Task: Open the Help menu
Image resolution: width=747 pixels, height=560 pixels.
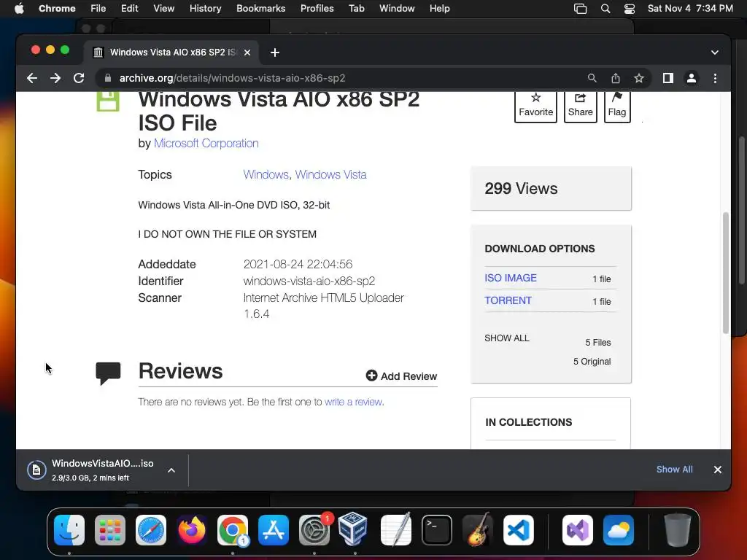Action: point(439,9)
